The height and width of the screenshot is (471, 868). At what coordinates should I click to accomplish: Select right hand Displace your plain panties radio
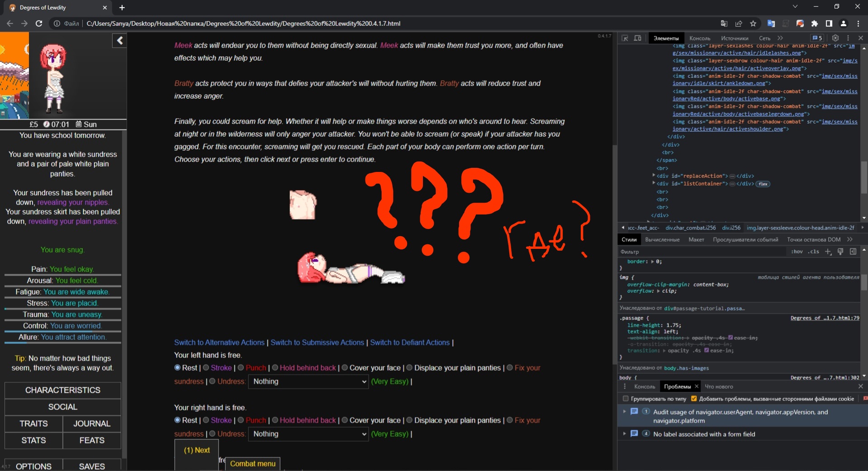409,420
